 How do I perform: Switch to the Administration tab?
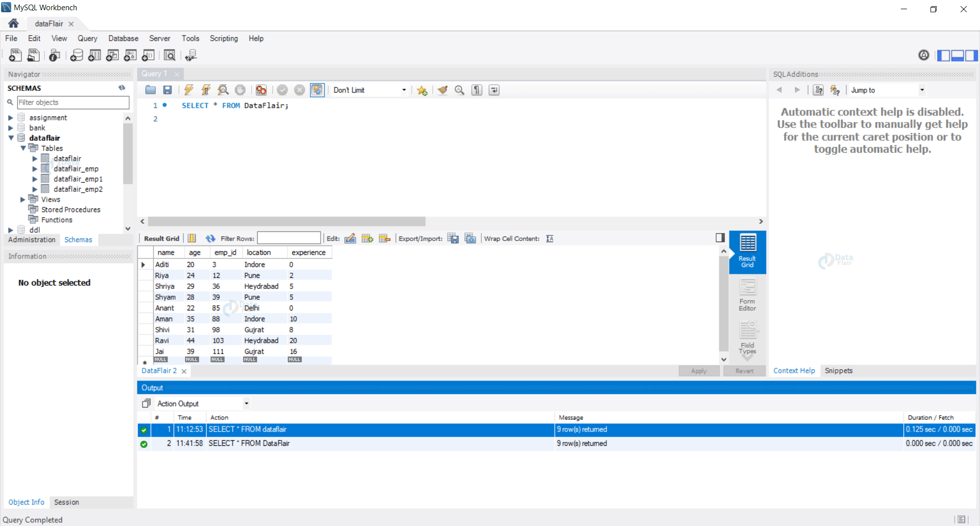pyautogui.click(x=32, y=240)
